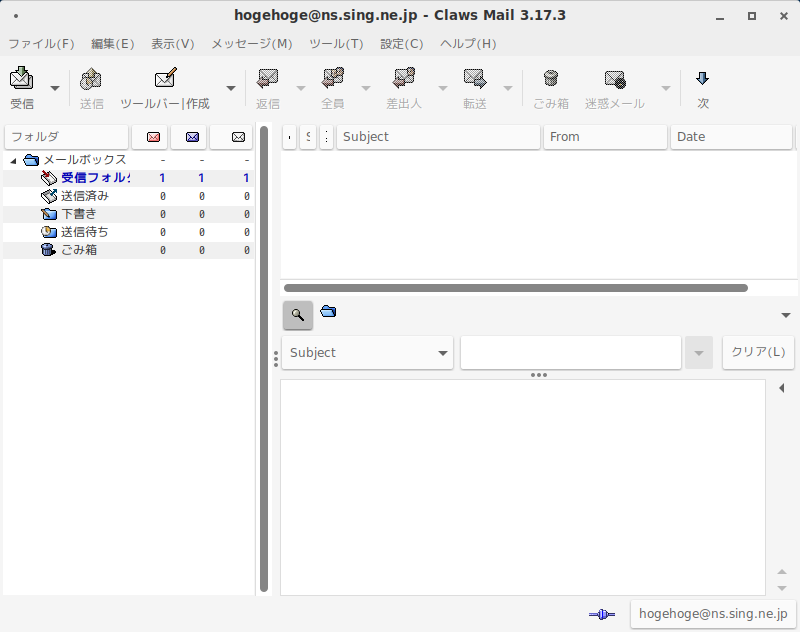
Task: Toggle the quick search magnifier button
Action: pyautogui.click(x=298, y=315)
